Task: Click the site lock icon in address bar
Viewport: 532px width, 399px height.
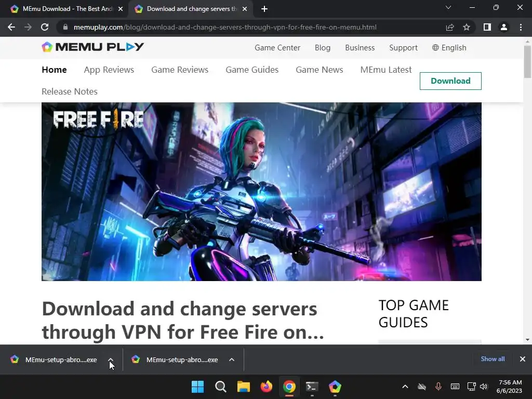Action: point(65,27)
